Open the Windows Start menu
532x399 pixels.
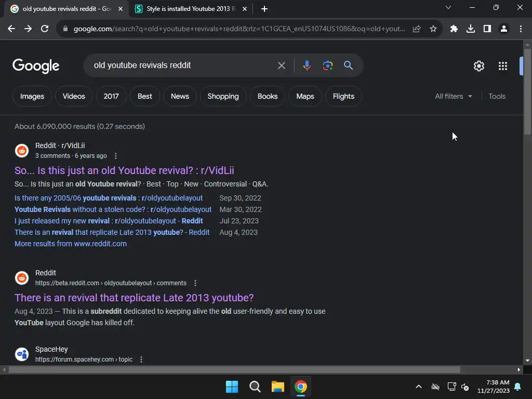point(232,387)
